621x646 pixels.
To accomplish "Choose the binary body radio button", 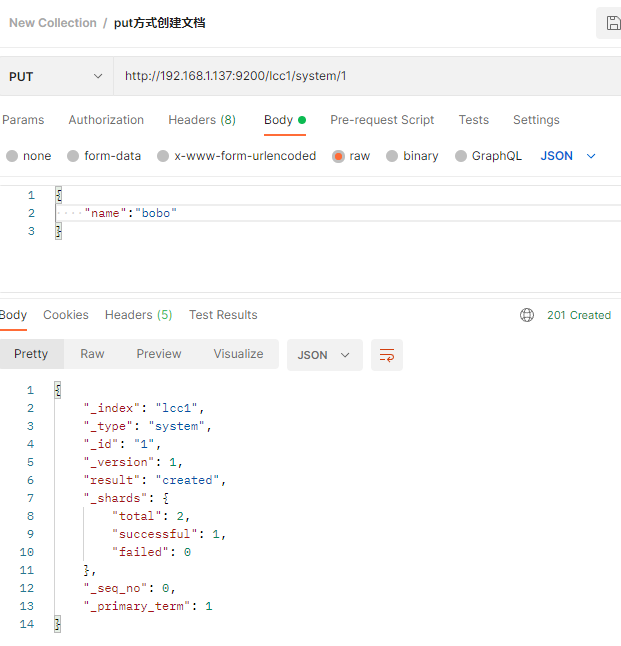I will pos(393,156).
